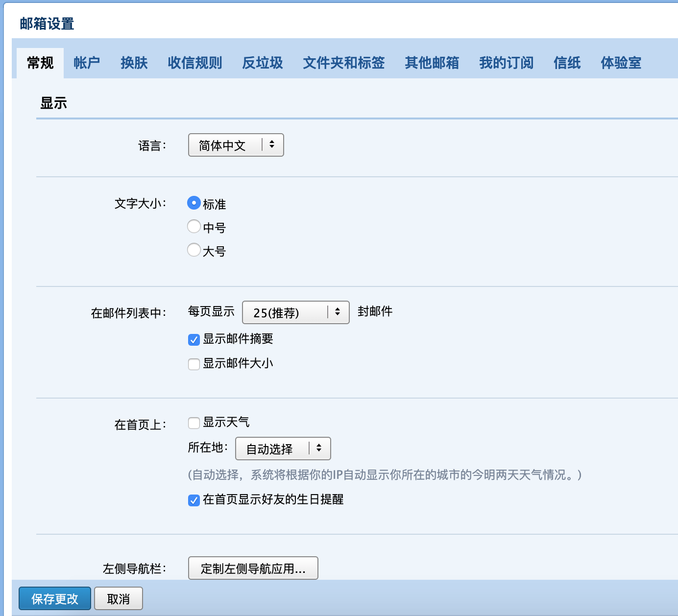Image resolution: width=678 pixels, height=616 pixels.
Task: Open the 反垃圾 settings tab
Action: point(262,63)
